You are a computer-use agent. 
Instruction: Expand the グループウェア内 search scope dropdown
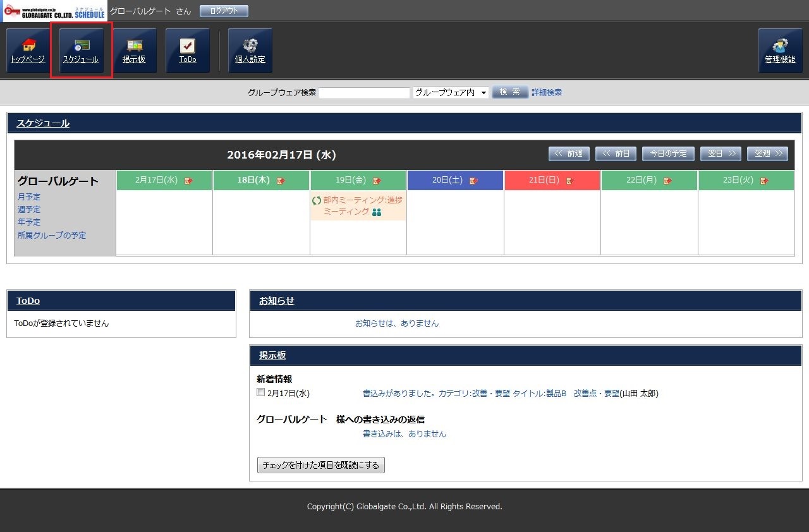coord(451,92)
